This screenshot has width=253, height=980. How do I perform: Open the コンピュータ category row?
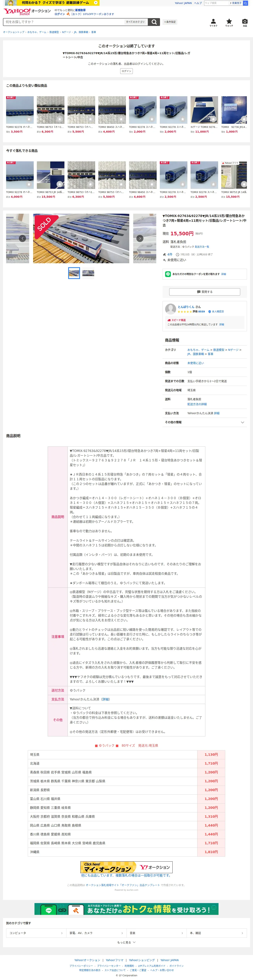pos(36,933)
